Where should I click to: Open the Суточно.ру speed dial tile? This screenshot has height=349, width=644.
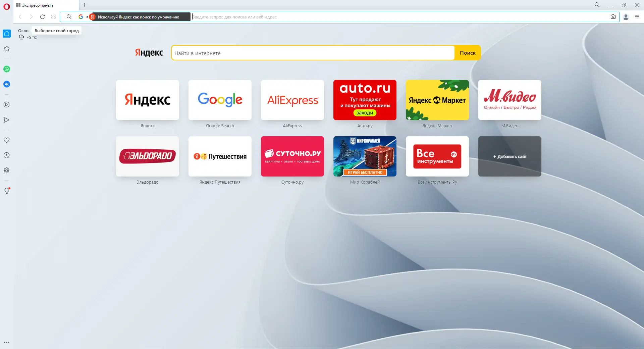coord(292,156)
